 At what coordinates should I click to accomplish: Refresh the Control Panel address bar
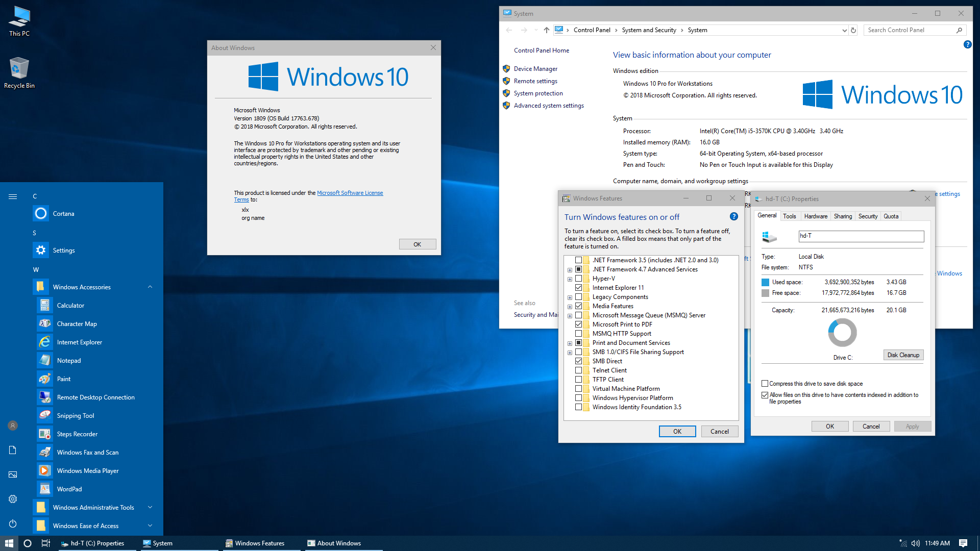pos(853,30)
